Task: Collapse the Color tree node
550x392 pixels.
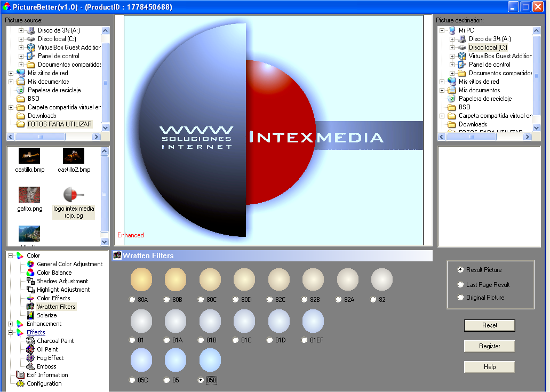Action: tap(11, 255)
